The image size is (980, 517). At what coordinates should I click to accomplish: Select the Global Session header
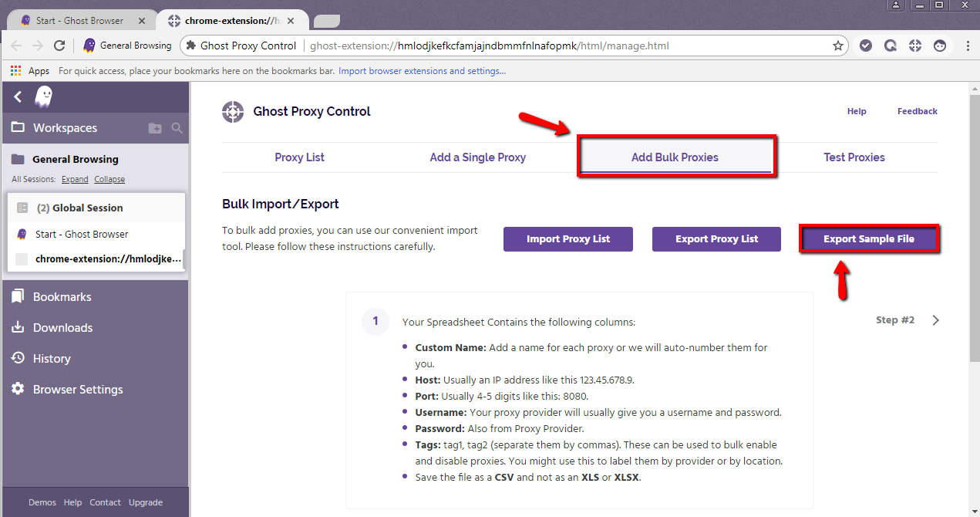[x=96, y=208]
